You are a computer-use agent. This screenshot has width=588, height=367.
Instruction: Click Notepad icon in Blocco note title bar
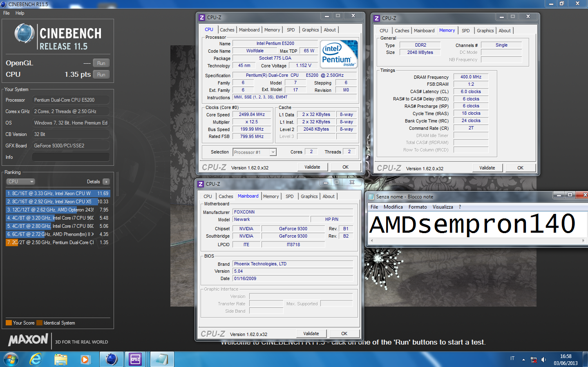[371, 197]
